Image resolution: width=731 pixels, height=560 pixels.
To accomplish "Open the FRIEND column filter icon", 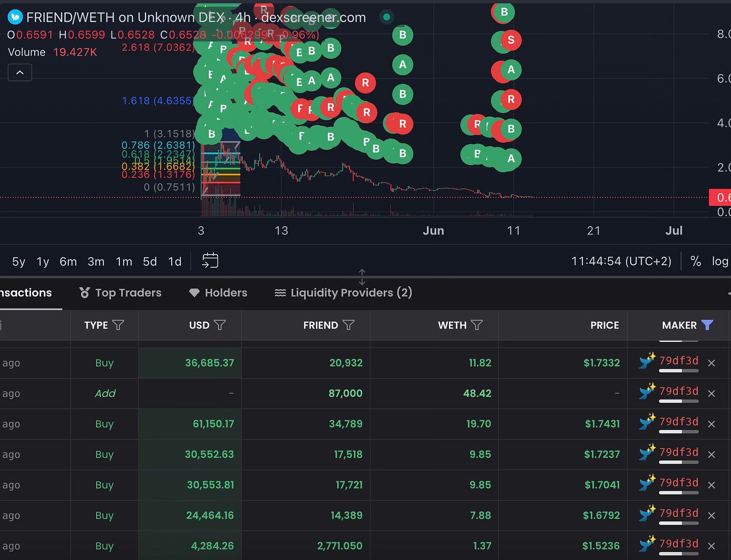I will click(348, 325).
